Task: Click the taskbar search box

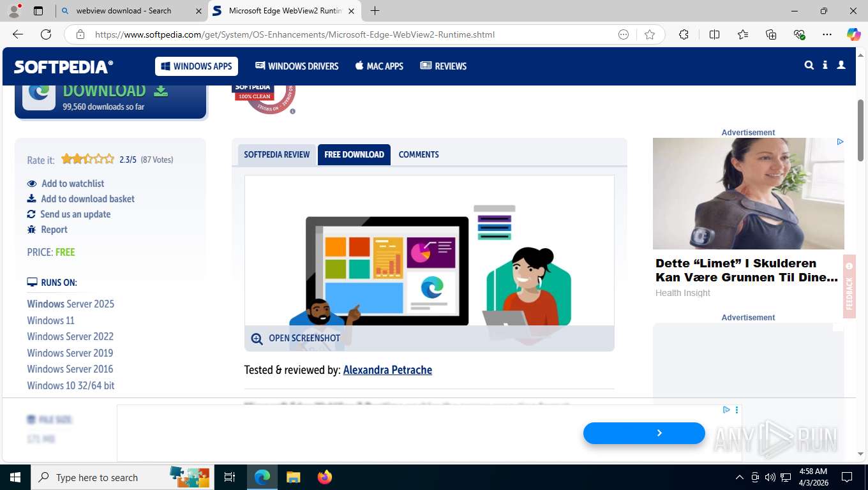Action: coord(121,477)
